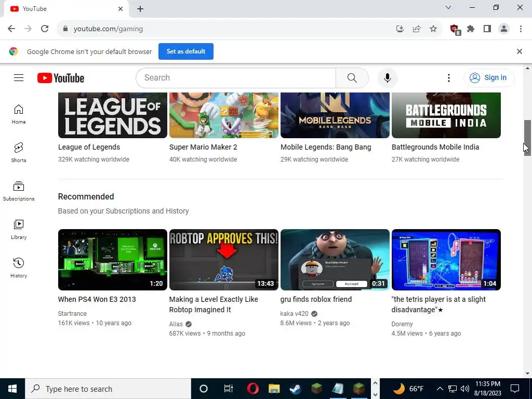Click Set as default button
Screen dimensions: 532x399
click(186, 51)
